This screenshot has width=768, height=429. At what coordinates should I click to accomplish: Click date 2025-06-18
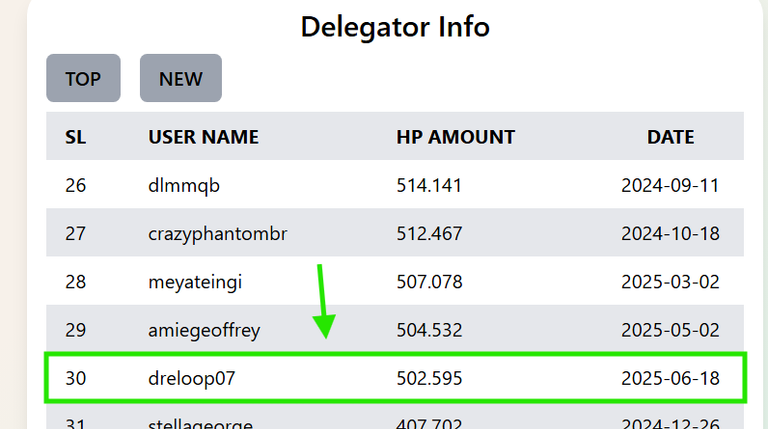(670, 379)
